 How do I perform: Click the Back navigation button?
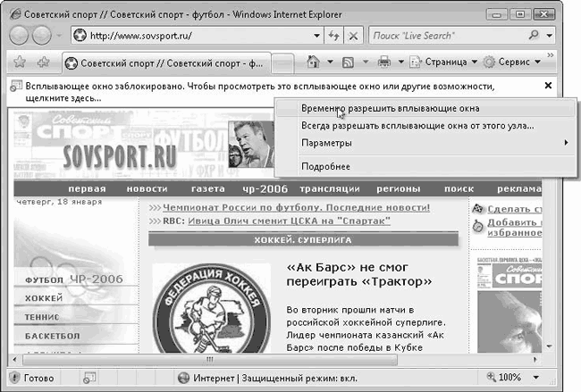coord(20,37)
